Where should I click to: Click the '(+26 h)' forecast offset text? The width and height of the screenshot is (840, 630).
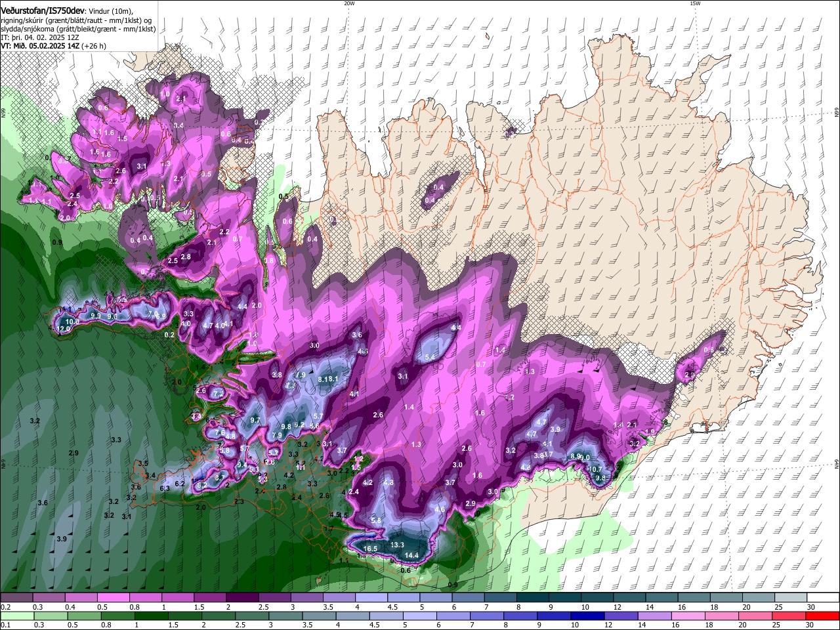click(94, 47)
